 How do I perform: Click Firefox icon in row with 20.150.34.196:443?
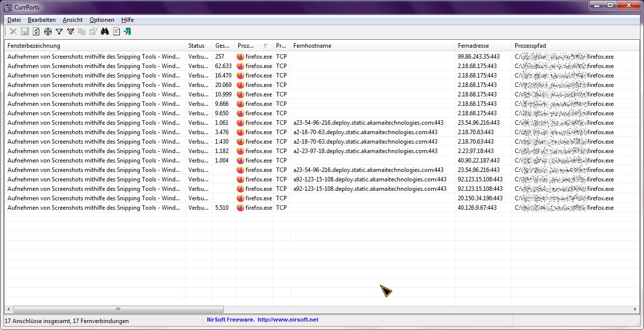pyautogui.click(x=241, y=198)
